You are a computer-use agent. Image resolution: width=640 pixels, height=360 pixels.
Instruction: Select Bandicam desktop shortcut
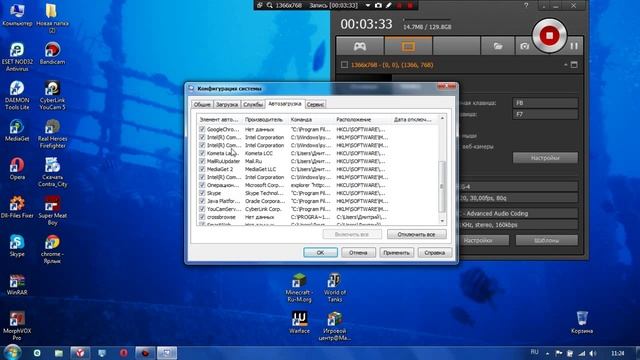52,53
